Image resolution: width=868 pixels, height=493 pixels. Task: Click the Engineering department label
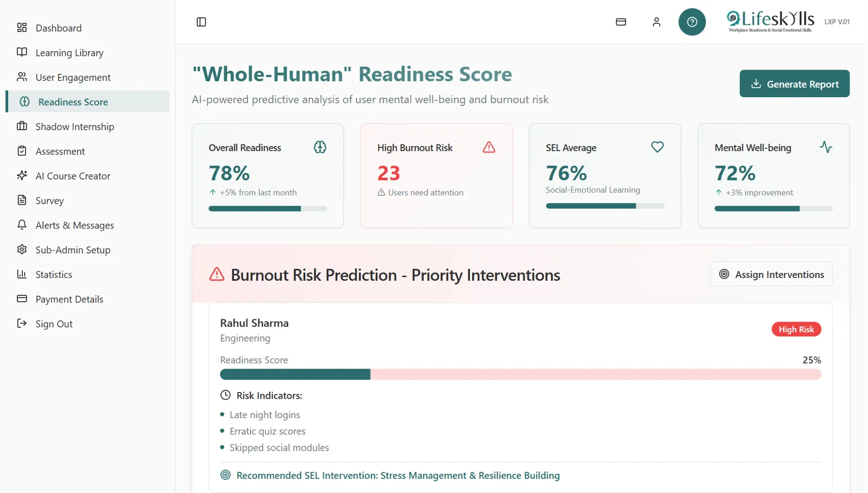click(x=245, y=338)
